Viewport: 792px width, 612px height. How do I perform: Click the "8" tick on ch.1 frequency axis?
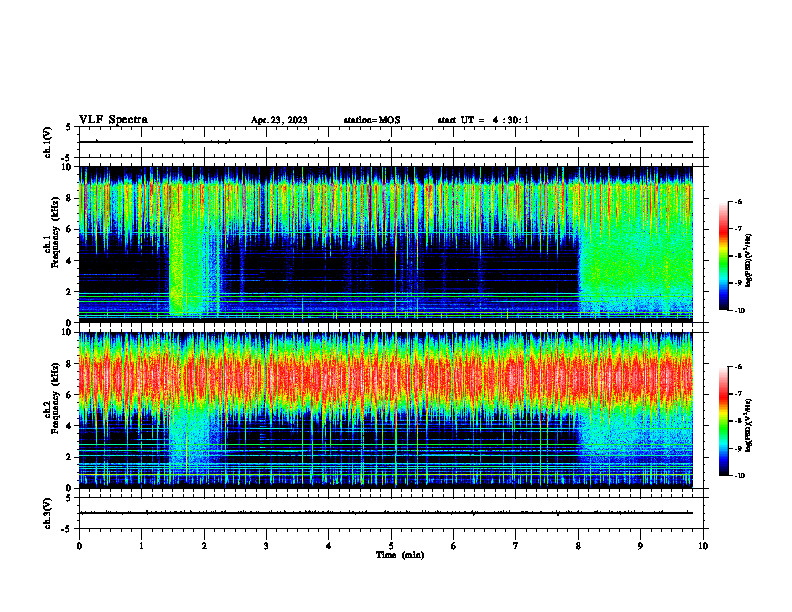pos(70,198)
